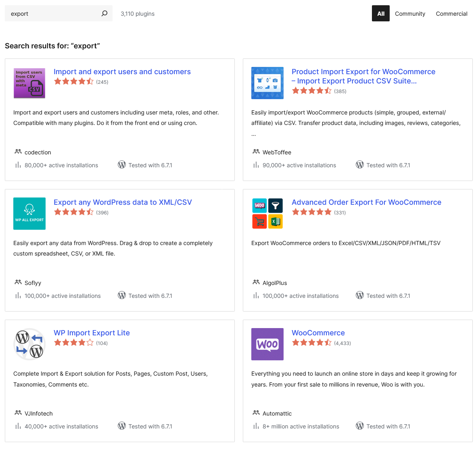Viewport: 476px width, 449px height.
Task: Click the WordPress logo in the AlgolPlus card
Action: (360, 295)
